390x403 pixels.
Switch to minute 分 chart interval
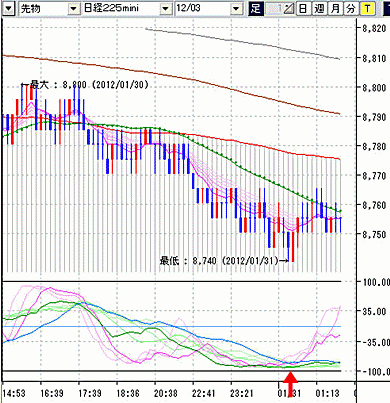pos(351,8)
